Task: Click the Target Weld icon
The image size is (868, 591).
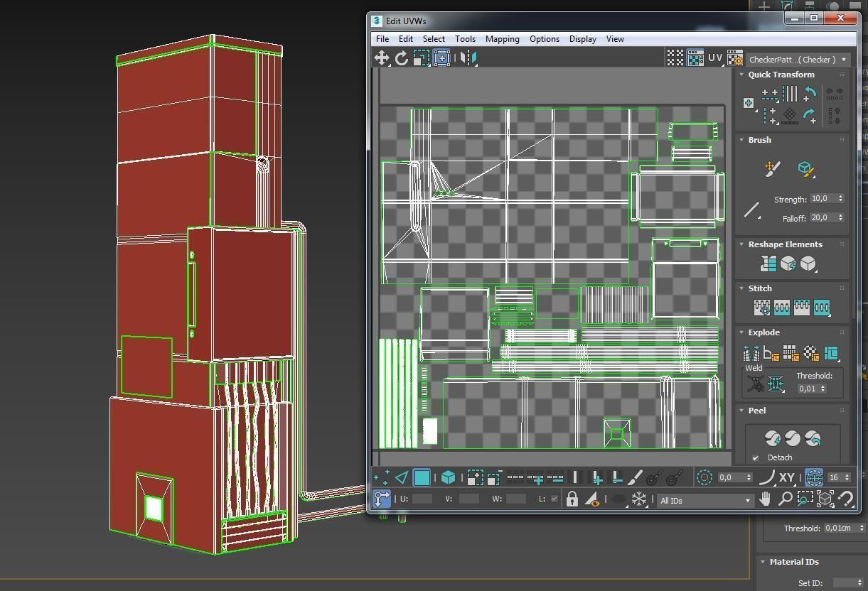Action: 756,384
